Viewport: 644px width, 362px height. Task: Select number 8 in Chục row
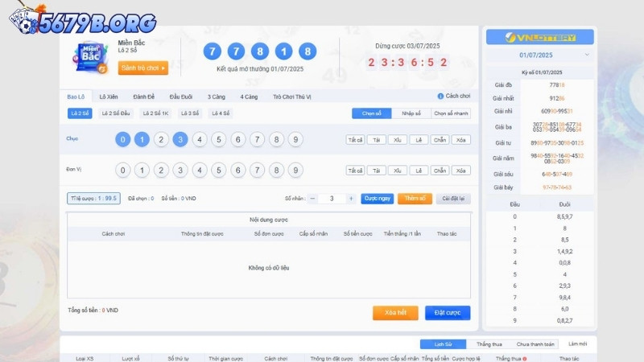pos(276,139)
